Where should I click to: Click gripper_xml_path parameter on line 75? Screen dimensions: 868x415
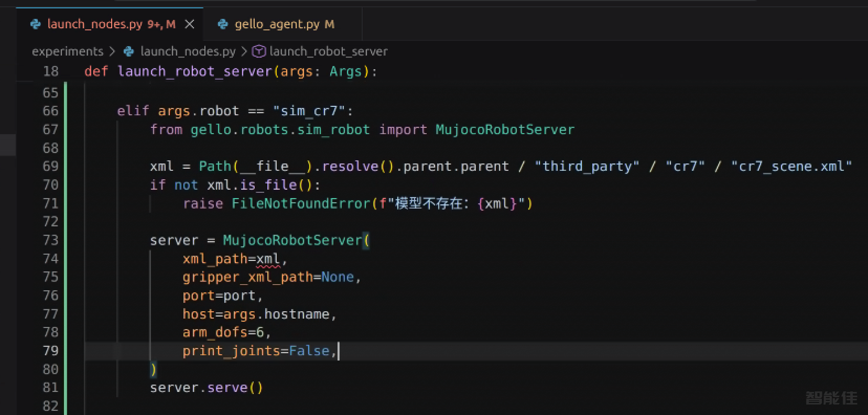tap(247, 277)
